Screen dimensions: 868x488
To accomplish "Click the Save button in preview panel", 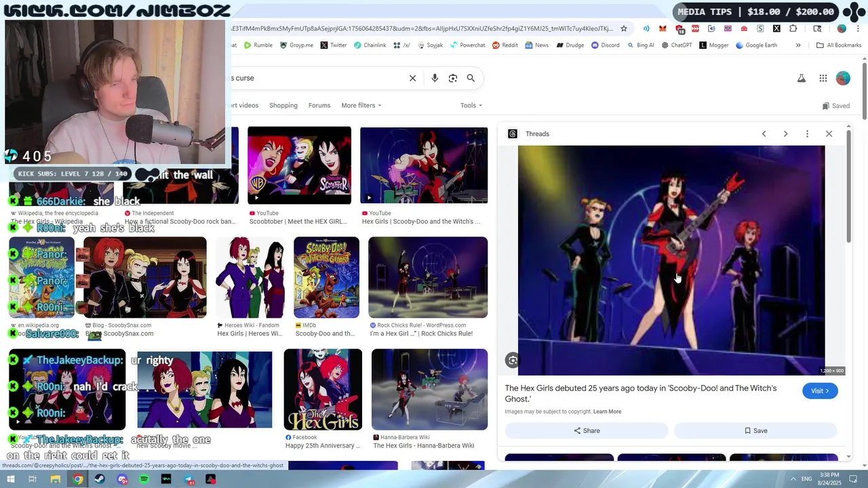I will 755,430.
